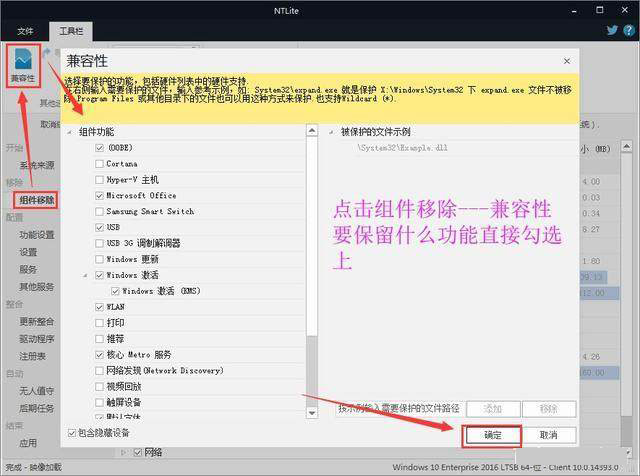
Task: Collapse the 组件功能 tree group
Action: pyautogui.click(x=70, y=132)
